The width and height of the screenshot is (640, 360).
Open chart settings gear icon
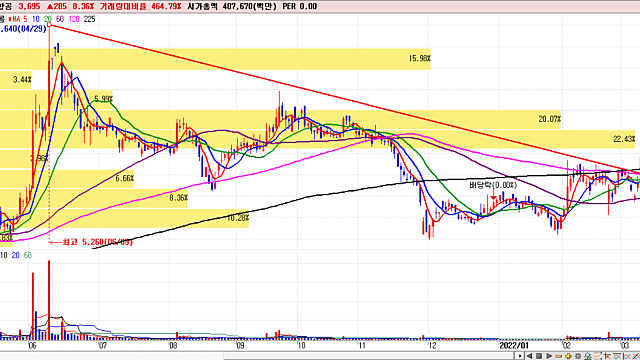(578, 356)
